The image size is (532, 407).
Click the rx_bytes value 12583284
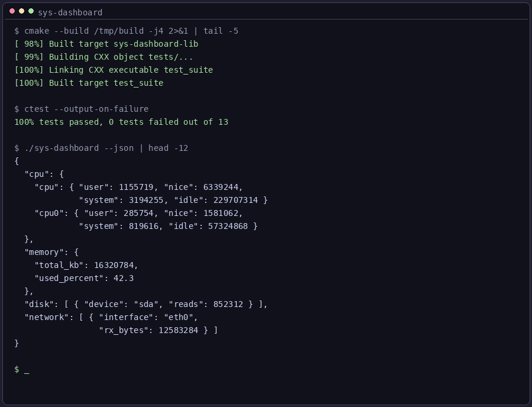click(x=178, y=330)
